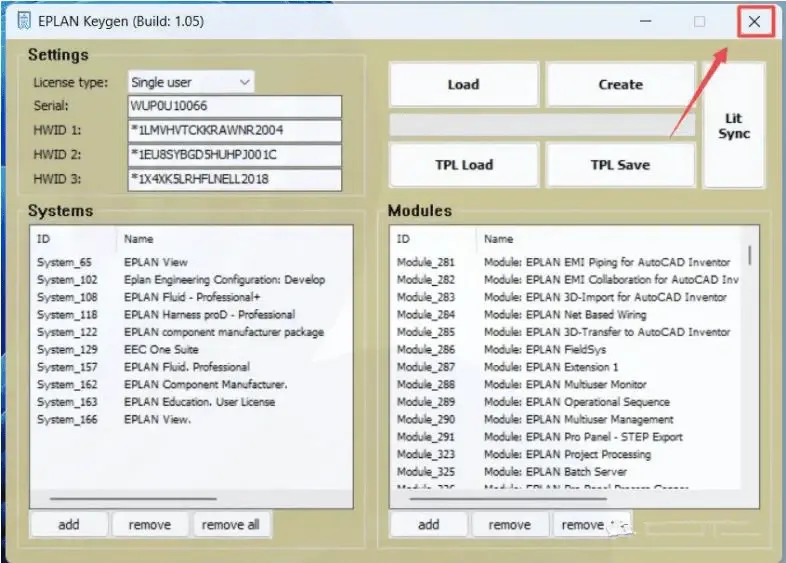
Task: Click the ID column header in Modules
Action: tap(433, 239)
